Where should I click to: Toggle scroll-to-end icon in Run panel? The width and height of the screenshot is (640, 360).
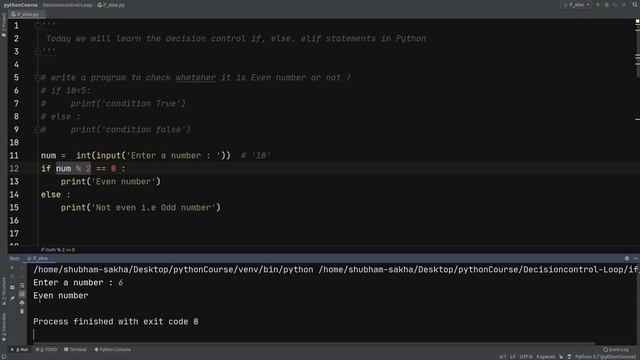point(22,294)
